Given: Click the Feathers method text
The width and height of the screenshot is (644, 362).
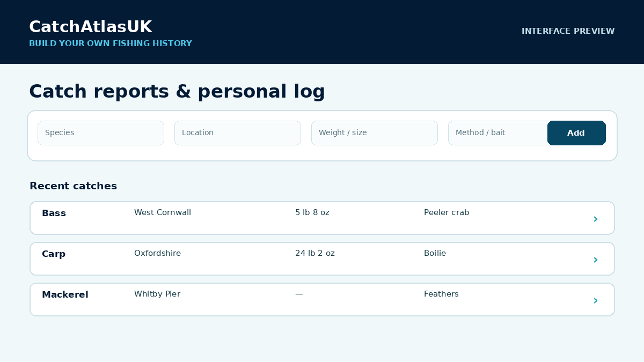Looking at the screenshot, I should [441, 294].
